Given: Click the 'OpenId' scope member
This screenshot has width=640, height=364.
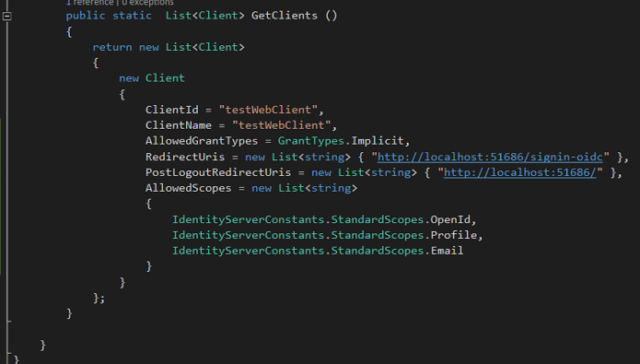Looking at the screenshot, I should 451,220.
